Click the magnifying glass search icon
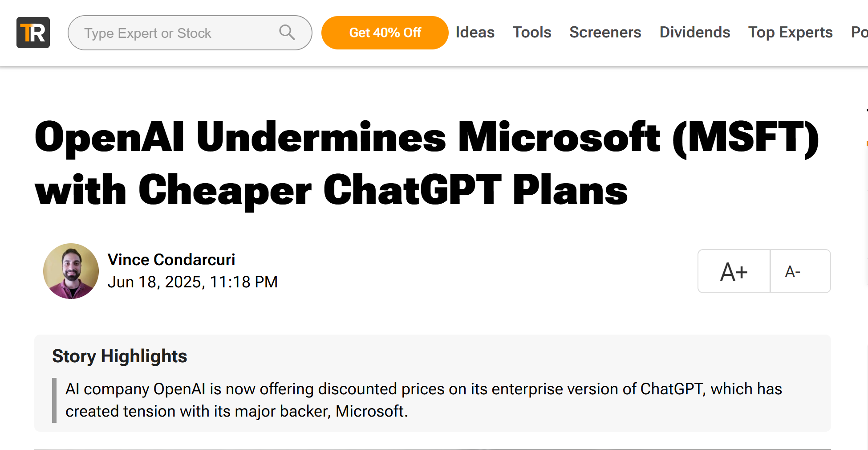 point(287,33)
